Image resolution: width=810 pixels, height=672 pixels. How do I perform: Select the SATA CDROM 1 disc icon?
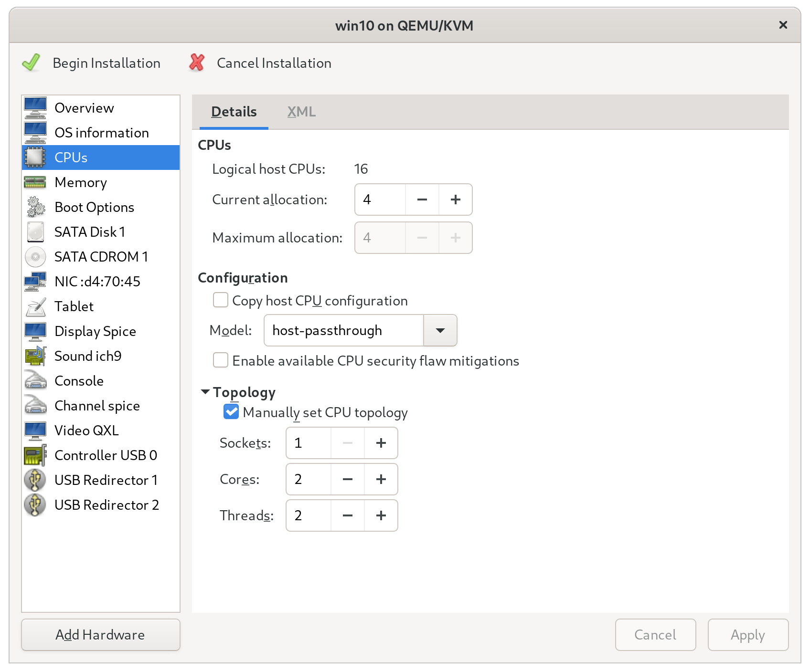click(x=35, y=257)
